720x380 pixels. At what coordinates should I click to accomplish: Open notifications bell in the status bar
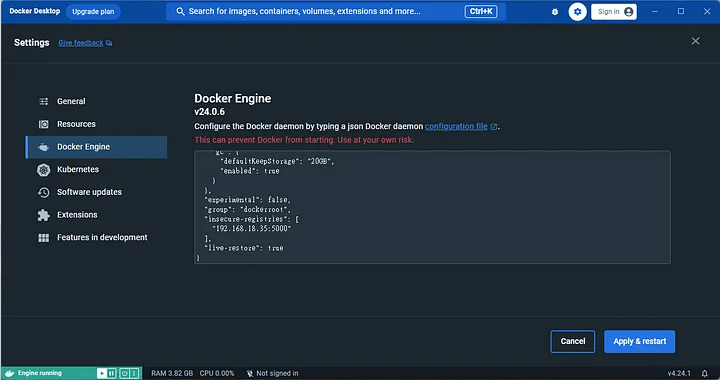point(704,373)
